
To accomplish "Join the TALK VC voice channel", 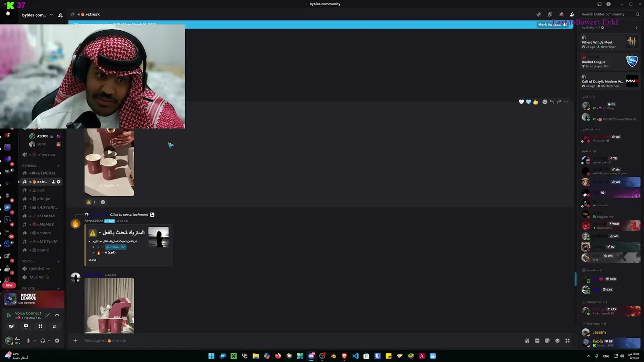I will click(x=42, y=277).
